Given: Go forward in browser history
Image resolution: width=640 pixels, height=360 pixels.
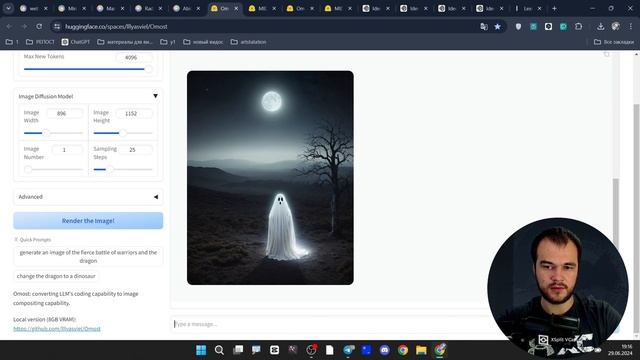Looking at the screenshot, I should coord(24,27).
